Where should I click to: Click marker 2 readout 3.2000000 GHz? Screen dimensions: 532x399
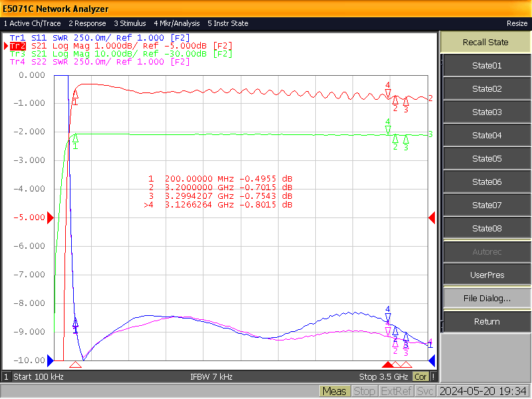click(221, 188)
